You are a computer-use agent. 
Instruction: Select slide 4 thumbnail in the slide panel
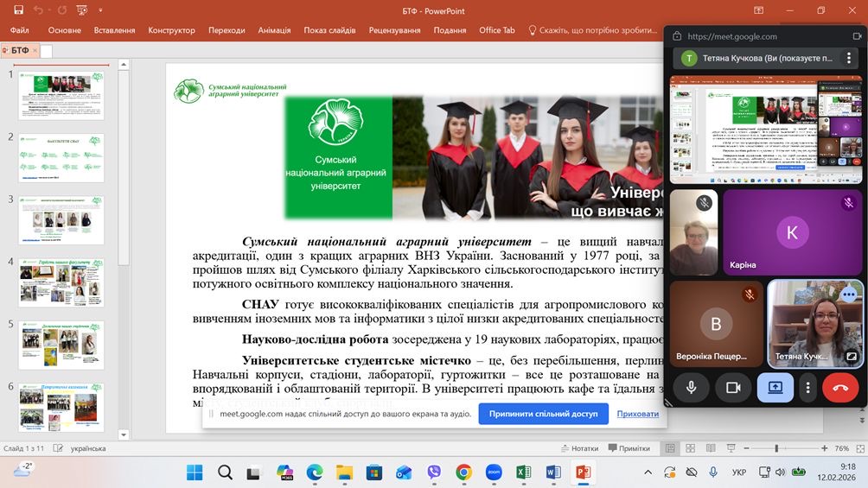coord(61,282)
